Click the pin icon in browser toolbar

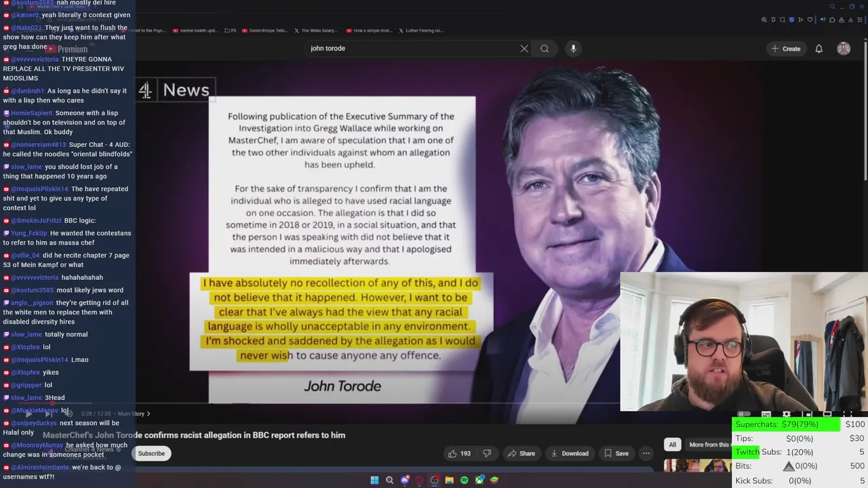coord(773,20)
